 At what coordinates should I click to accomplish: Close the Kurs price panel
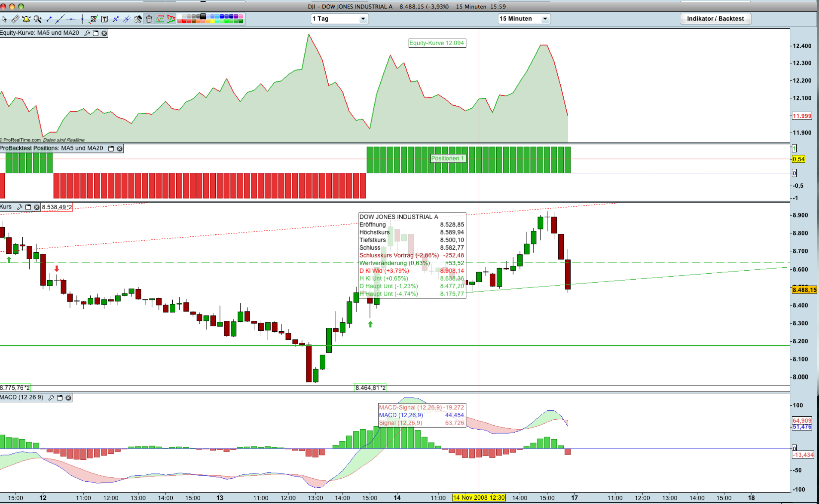[x=37, y=207]
